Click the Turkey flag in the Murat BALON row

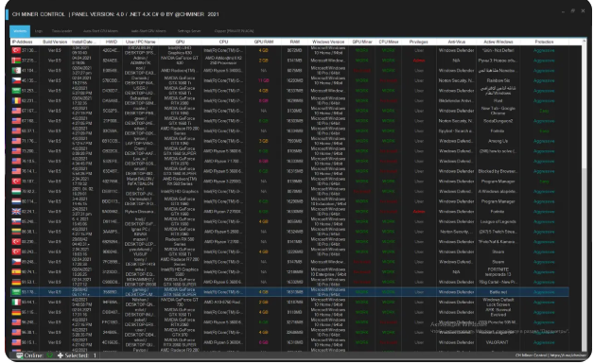(x=16, y=182)
